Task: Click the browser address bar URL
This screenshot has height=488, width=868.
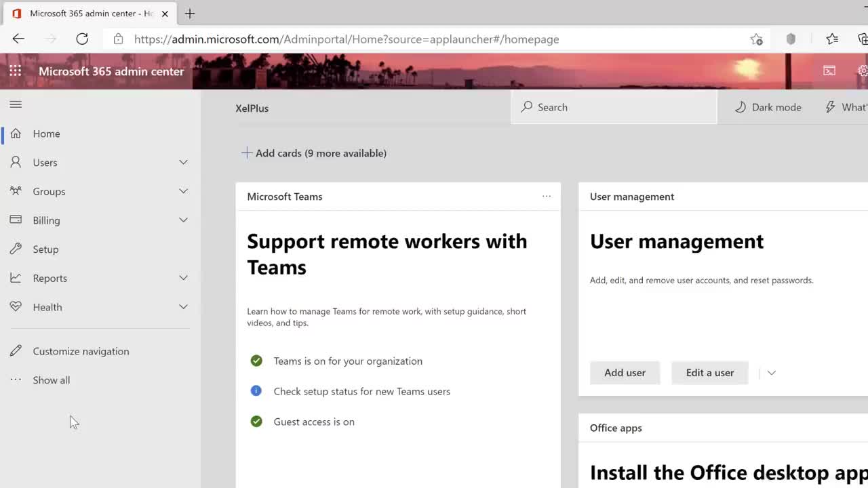Action: click(x=347, y=39)
